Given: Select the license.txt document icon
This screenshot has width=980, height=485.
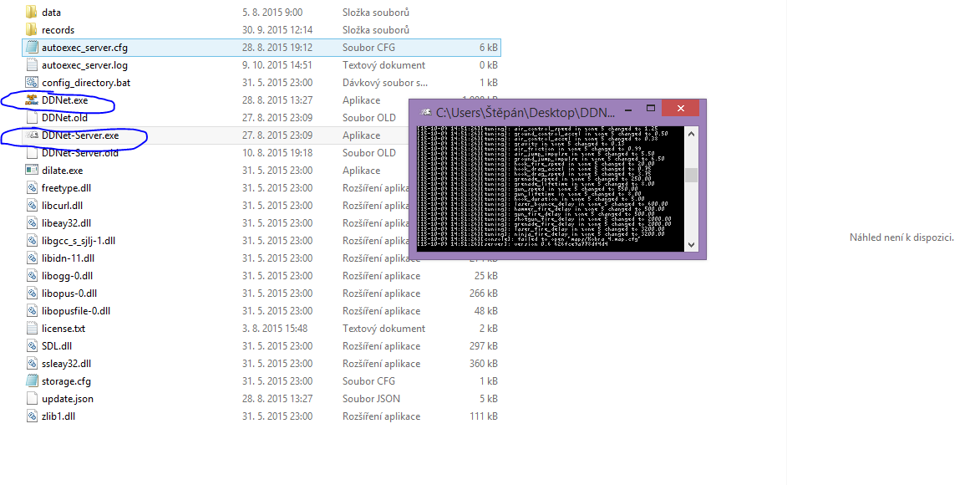Looking at the screenshot, I should [32, 329].
